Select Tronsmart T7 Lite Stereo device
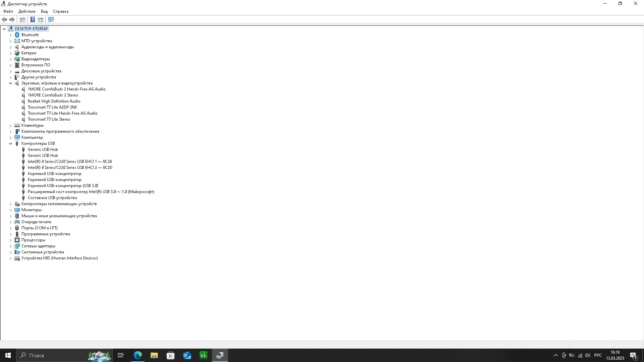Image resolution: width=644 pixels, height=362 pixels. pos(49,119)
